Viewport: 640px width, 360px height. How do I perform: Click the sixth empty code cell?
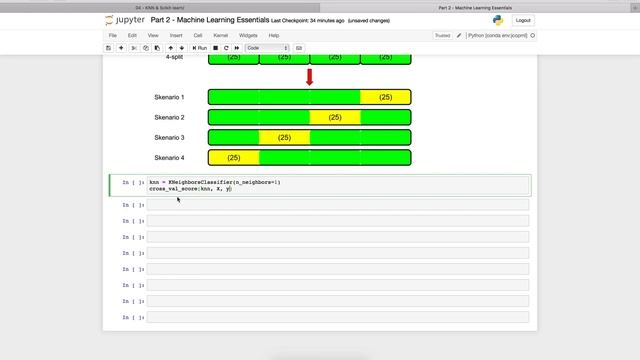(338, 285)
